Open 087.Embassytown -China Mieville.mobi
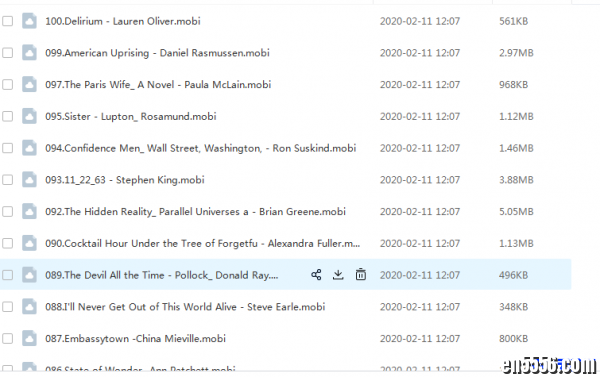This screenshot has height=377, width=600. coord(135,339)
